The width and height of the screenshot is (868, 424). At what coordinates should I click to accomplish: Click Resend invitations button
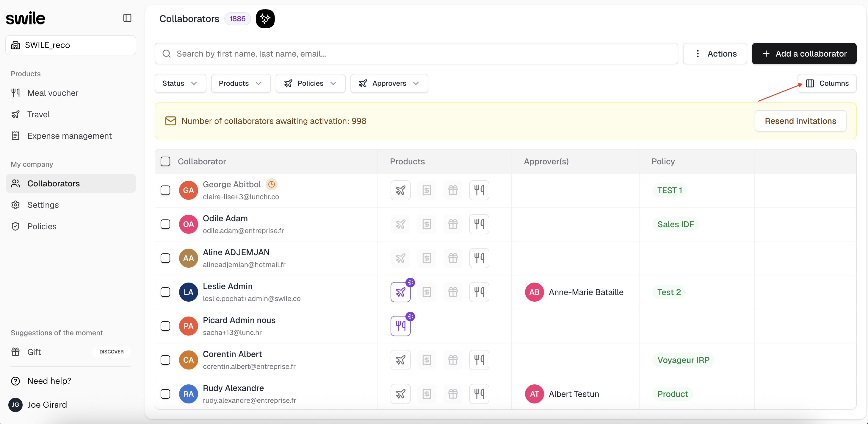tap(800, 121)
